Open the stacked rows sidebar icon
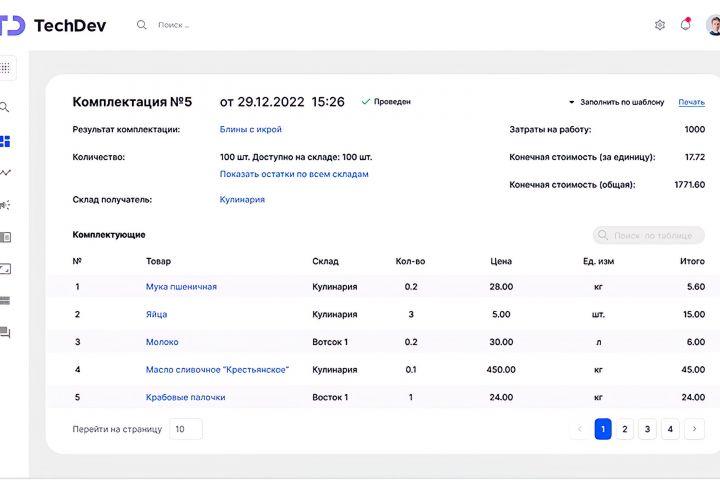The width and height of the screenshot is (720, 480). [5, 301]
